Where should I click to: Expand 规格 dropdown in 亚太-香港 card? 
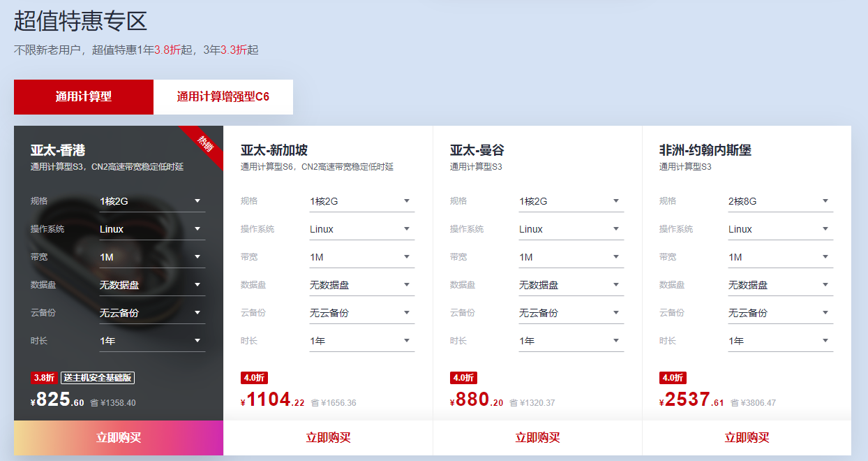click(152, 201)
